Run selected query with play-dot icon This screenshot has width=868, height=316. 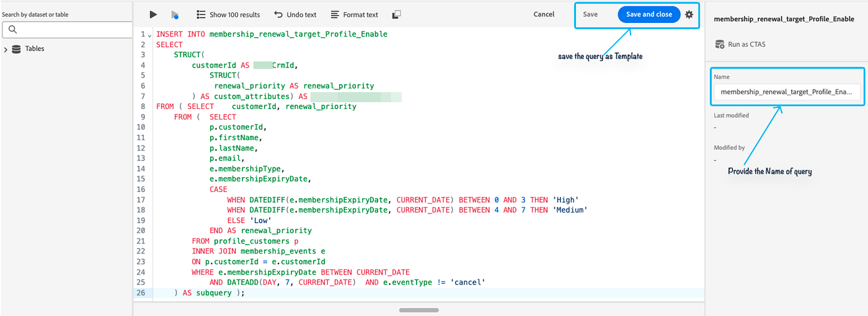[x=175, y=14]
